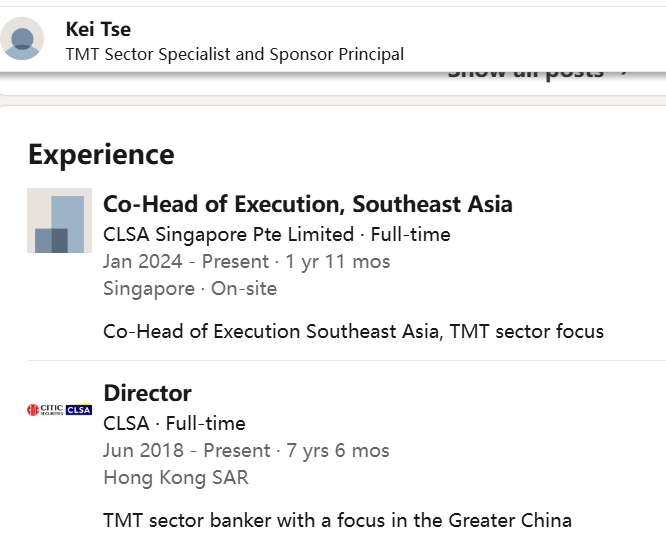666x549 pixels.
Task: Open the Director position entry
Action: pos(147,393)
